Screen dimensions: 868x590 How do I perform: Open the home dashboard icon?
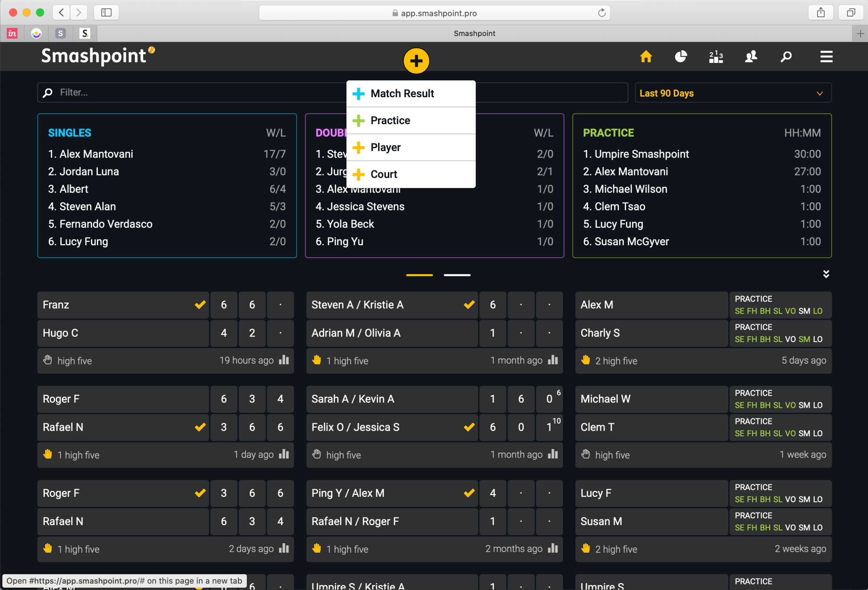click(x=646, y=57)
